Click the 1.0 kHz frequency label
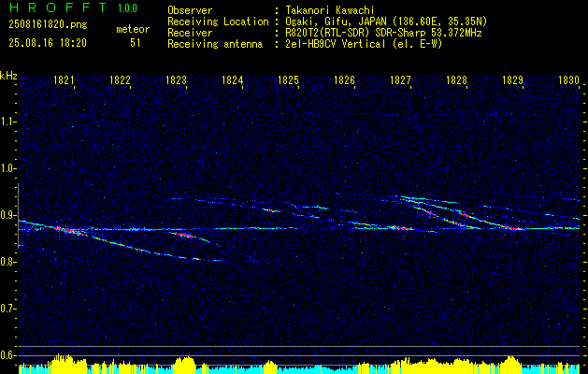The height and width of the screenshot is (374, 588). tap(7, 168)
